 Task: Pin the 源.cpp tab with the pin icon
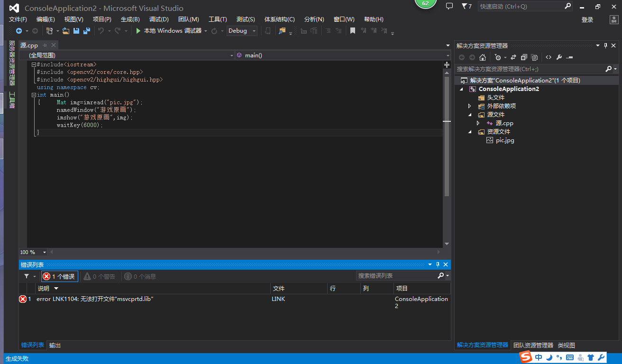pos(45,45)
